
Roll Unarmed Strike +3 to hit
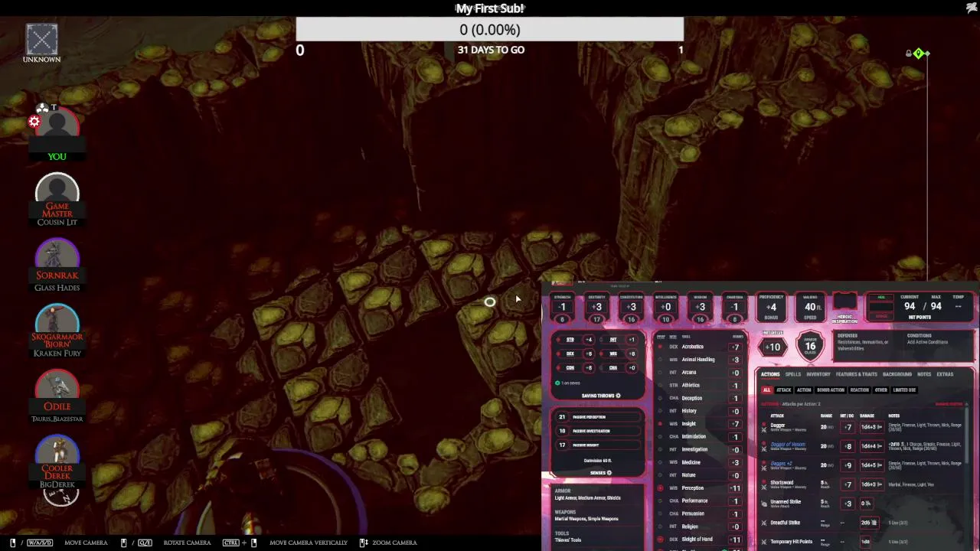848,504
